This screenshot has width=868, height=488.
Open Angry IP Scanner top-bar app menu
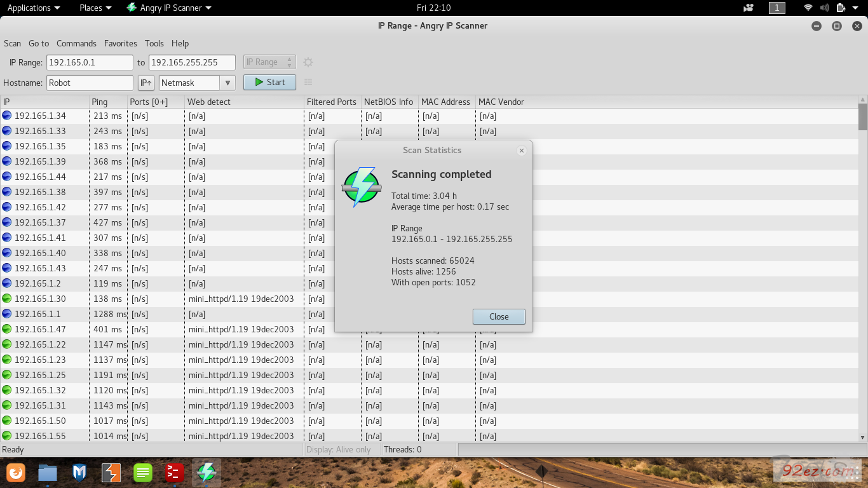[169, 8]
